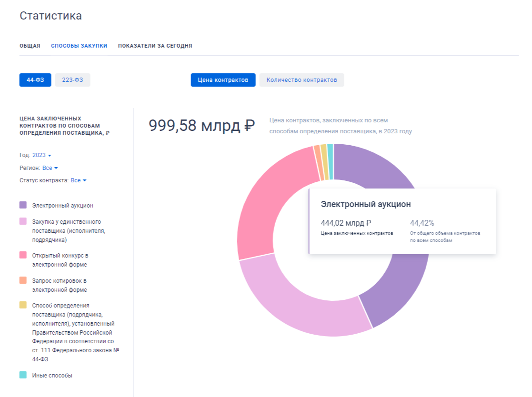The image size is (532, 397).
Task: Select the 44-ФЗ law filter
Action: pos(35,80)
